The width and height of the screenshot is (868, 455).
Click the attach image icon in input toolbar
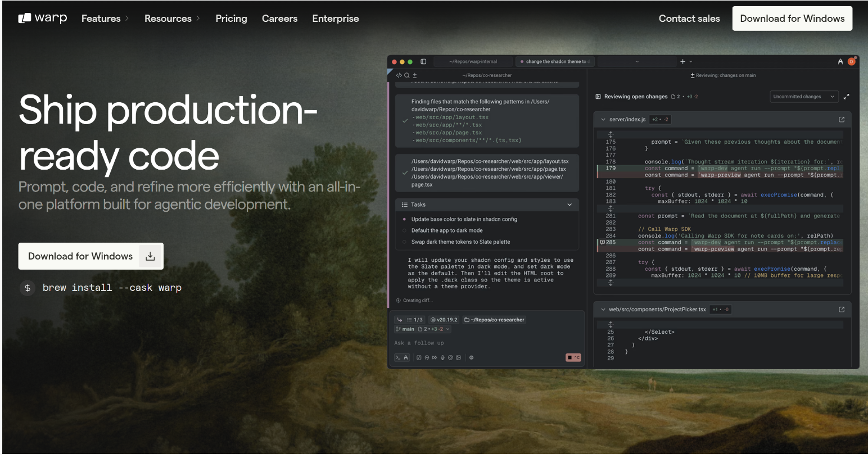coord(458,357)
